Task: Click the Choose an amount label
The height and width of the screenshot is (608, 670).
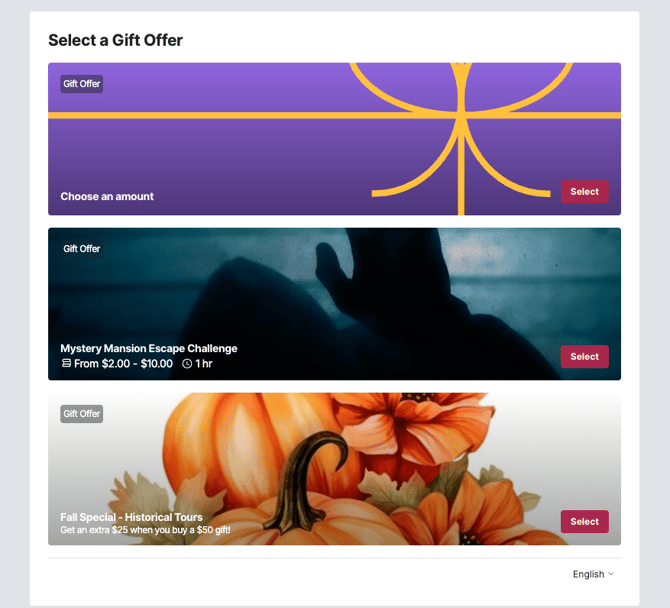Action: tap(107, 197)
